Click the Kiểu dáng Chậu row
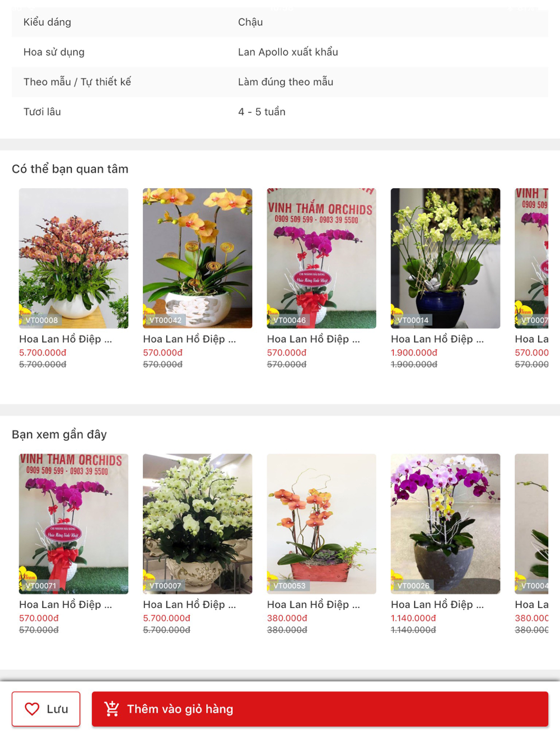The image size is (560, 747). click(280, 22)
